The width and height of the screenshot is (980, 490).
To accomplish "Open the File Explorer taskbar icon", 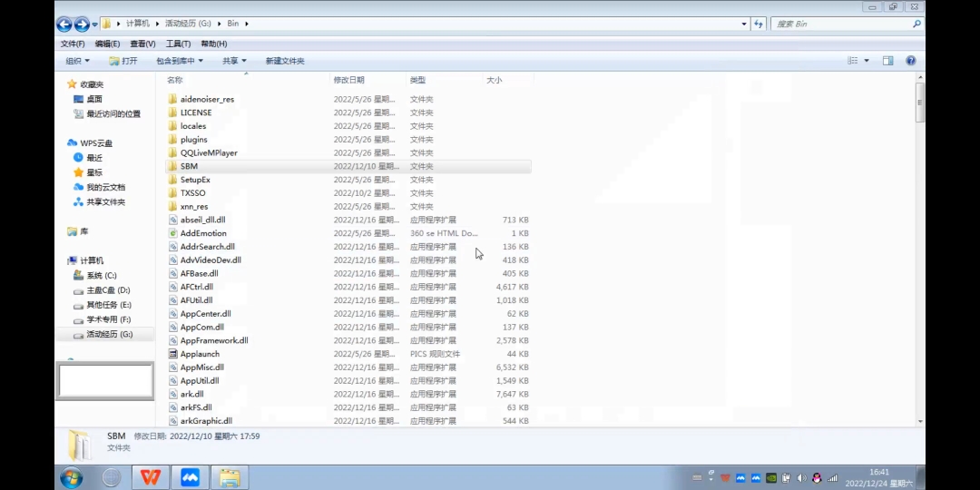I will [x=230, y=478].
